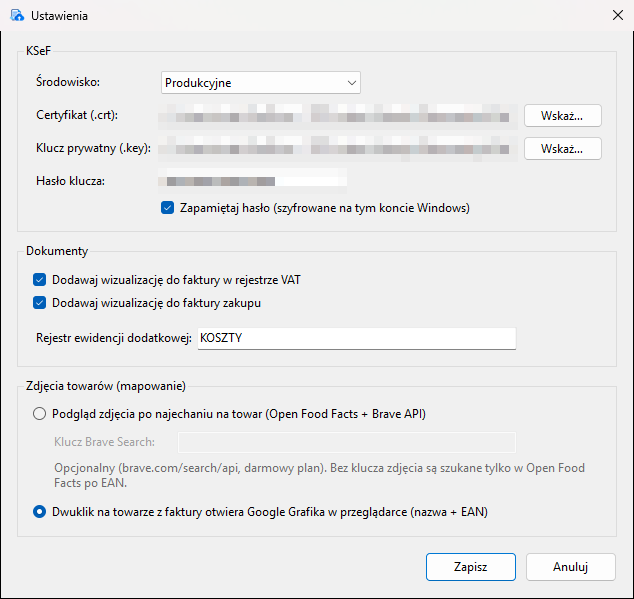Image resolution: width=634 pixels, height=599 pixels.
Task: Click the Rejestr ewidencji dodatkowej field
Action: pos(357,338)
